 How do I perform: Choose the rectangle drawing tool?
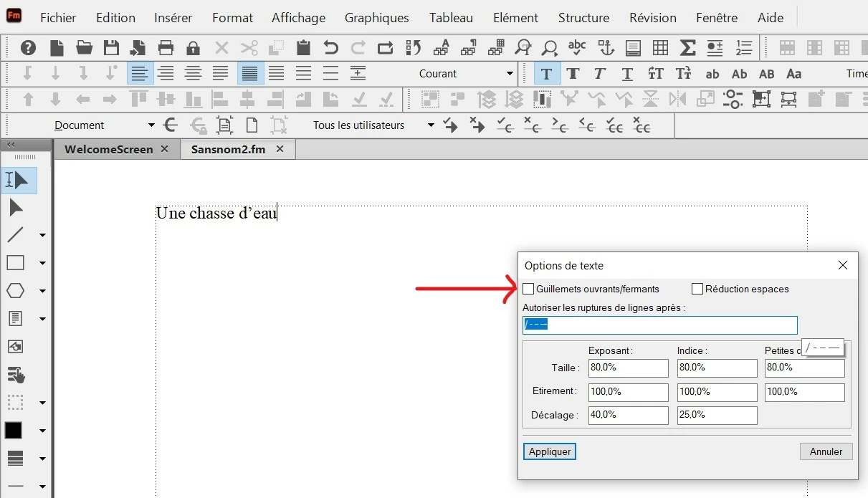pos(16,263)
